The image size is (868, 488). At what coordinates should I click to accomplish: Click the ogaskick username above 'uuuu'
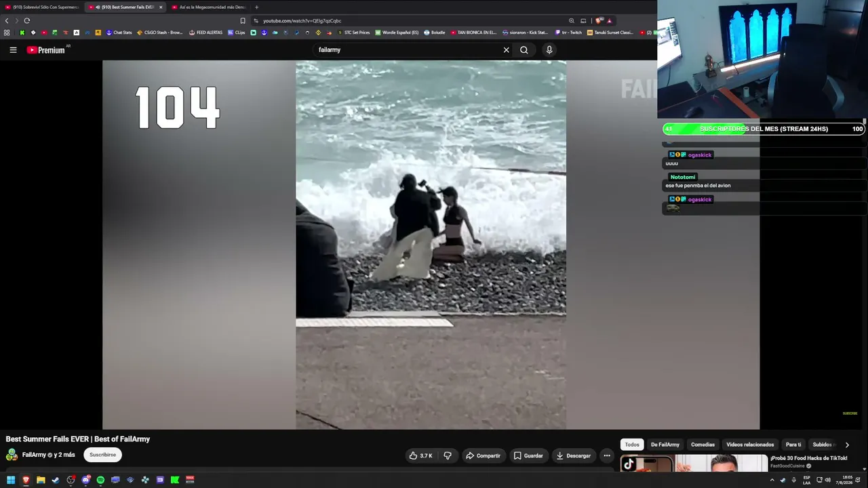click(700, 155)
